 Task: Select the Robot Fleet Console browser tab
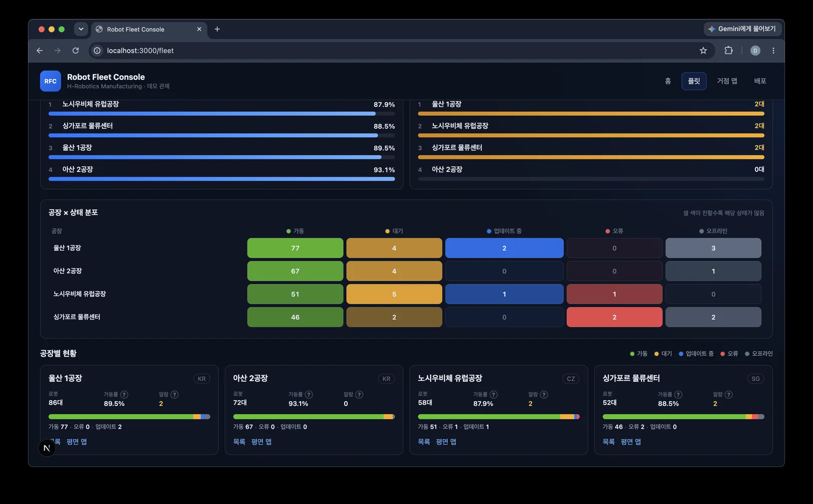point(149,29)
